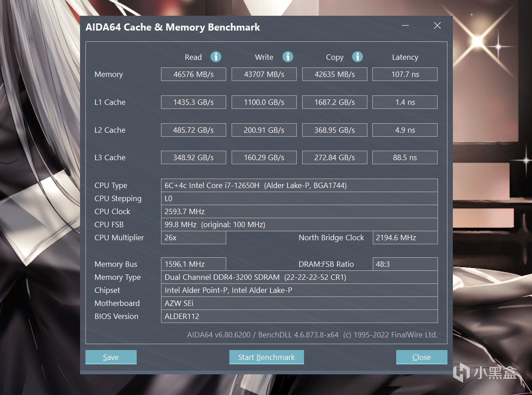Click the CPU Type field i7-12650H

299,185
